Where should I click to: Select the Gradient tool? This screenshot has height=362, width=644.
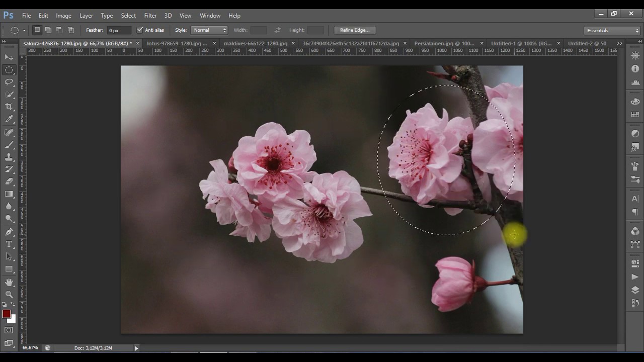9,194
